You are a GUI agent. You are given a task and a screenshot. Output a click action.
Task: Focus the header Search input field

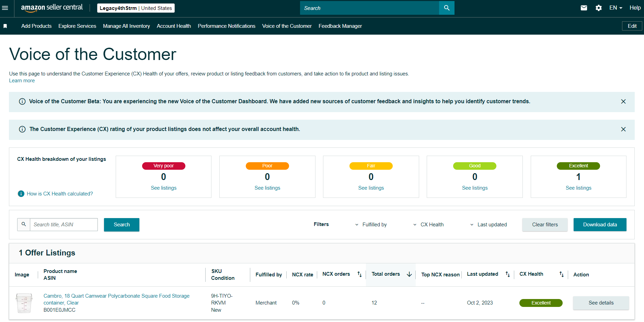point(369,8)
